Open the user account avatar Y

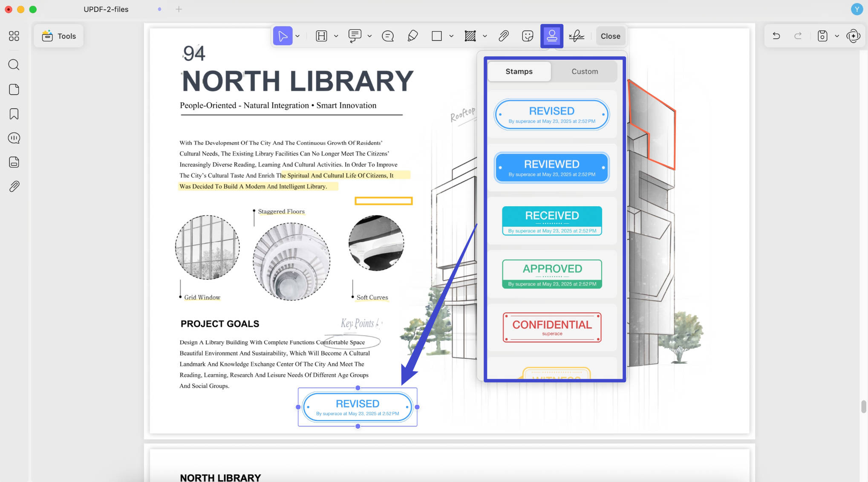pos(857,9)
